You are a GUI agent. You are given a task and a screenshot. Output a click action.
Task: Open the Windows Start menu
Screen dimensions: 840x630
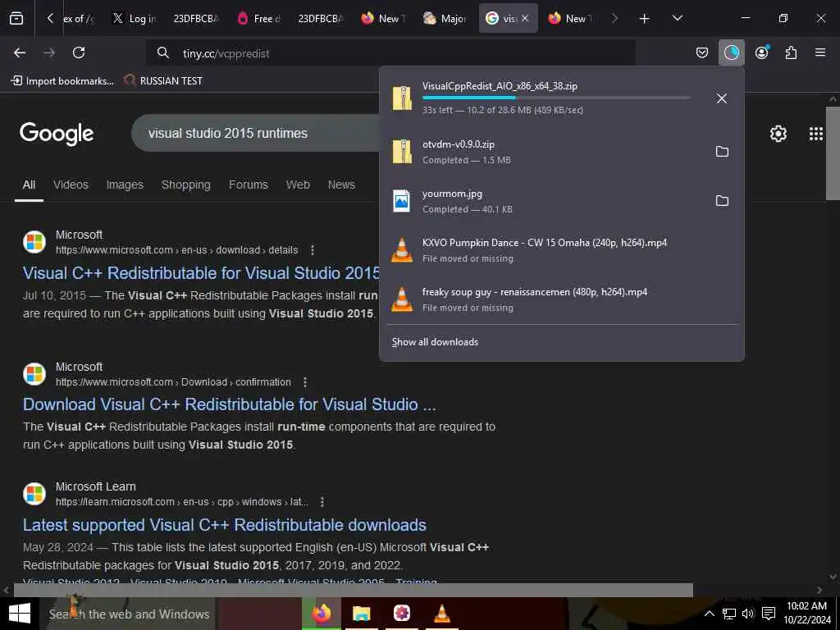pyautogui.click(x=20, y=614)
